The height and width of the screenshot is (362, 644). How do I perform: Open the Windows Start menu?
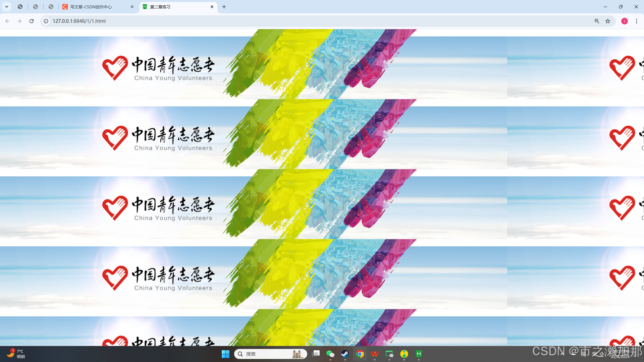[x=225, y=354]
